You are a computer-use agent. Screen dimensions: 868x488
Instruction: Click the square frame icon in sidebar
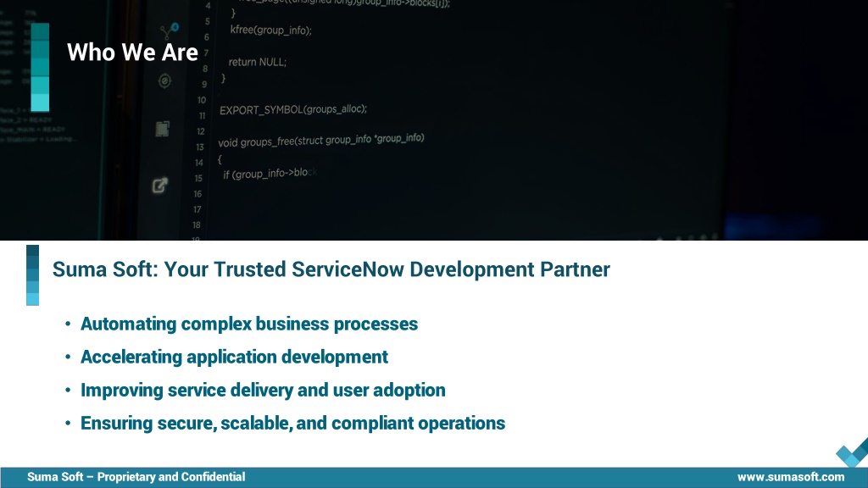point(163,129)
